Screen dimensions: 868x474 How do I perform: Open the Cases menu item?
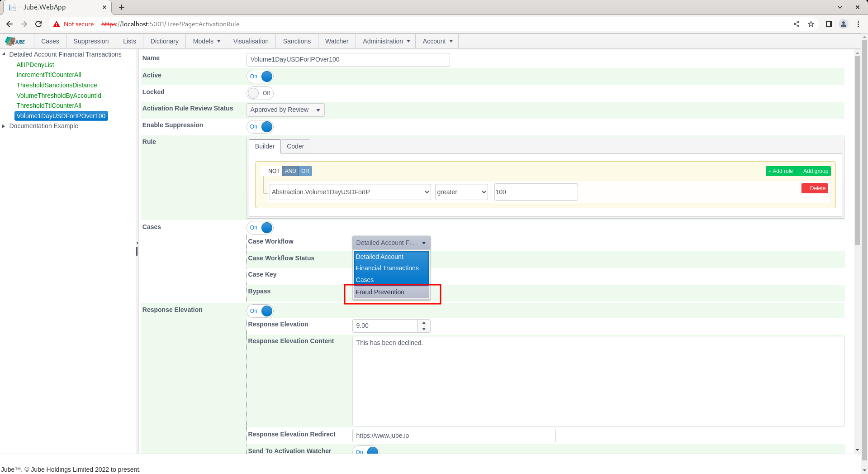50,41
